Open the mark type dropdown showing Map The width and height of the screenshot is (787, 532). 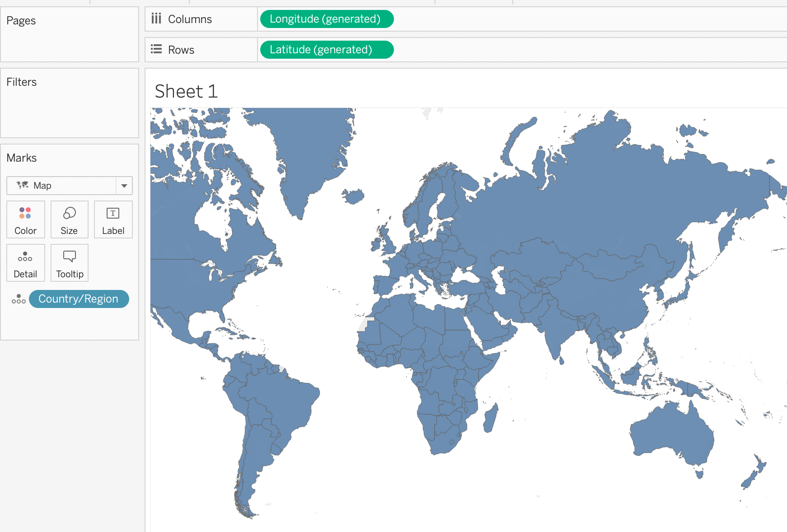[x=124, y=185]
